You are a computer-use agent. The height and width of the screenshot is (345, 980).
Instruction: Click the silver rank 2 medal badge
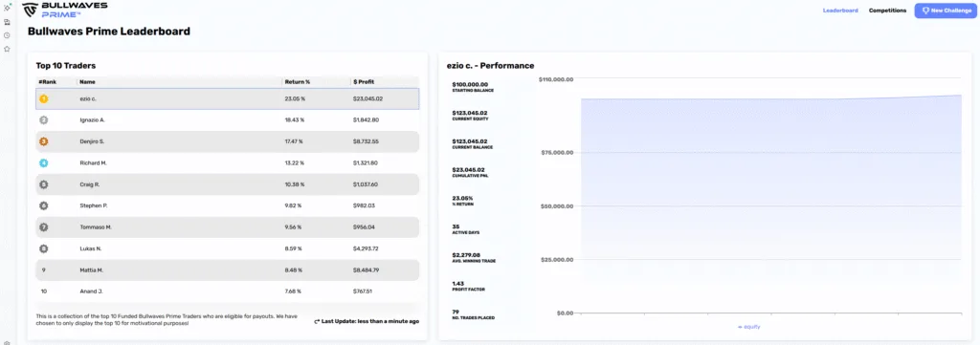coord(44,119)
